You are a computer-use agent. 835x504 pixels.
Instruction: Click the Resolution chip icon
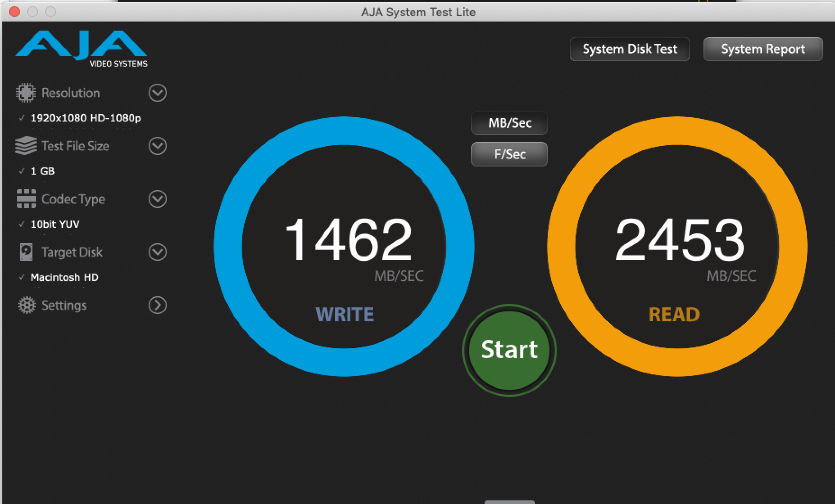[26, 93]
